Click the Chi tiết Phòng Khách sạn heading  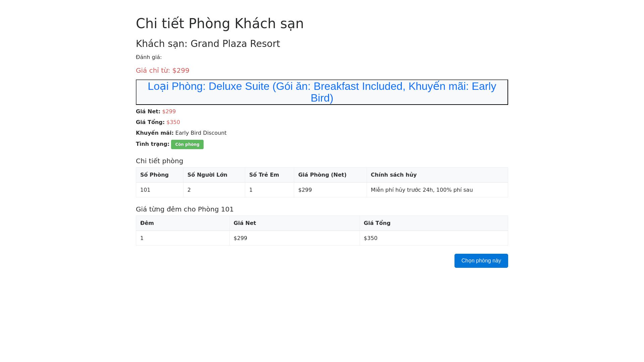[x=220, y=23]
